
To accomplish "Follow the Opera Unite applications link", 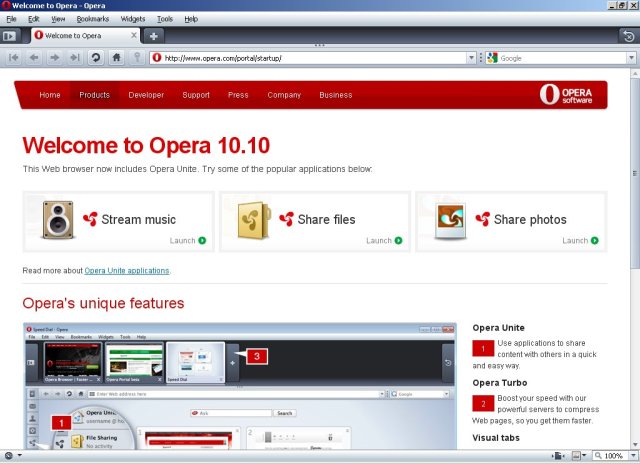I will tap(127, 271).
